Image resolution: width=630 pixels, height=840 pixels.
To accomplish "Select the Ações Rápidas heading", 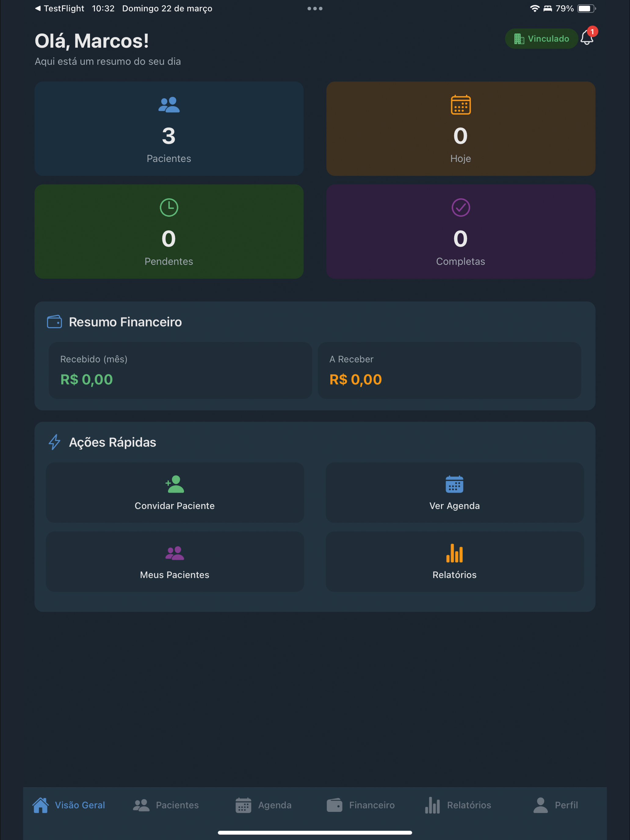I will pos(112,442).
